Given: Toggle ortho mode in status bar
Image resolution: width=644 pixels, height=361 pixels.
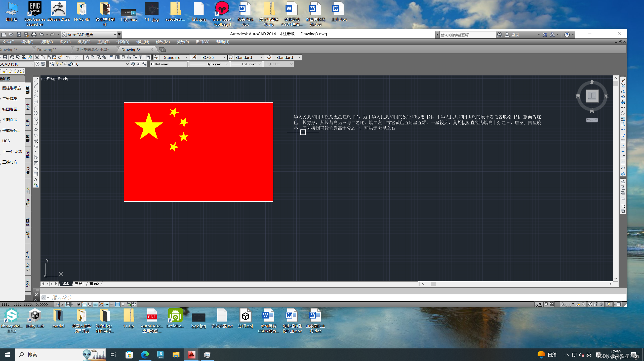Looking at the screenshot, I should [x=73, y=304].
